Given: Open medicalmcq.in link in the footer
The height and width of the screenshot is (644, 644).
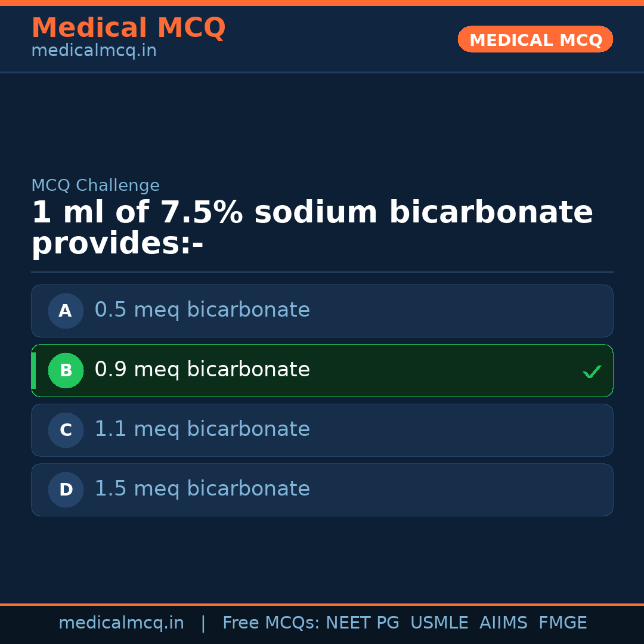Looking at the screenshot, I should point(121,623).
